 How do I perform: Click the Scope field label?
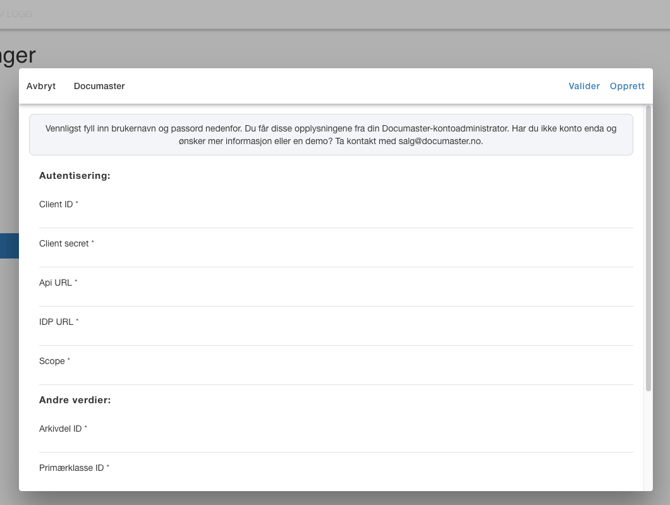click(x=54, y=361)
